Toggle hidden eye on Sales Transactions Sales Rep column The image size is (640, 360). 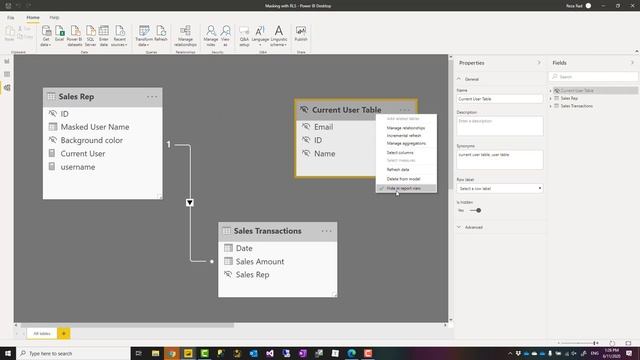tap(228, 274)
